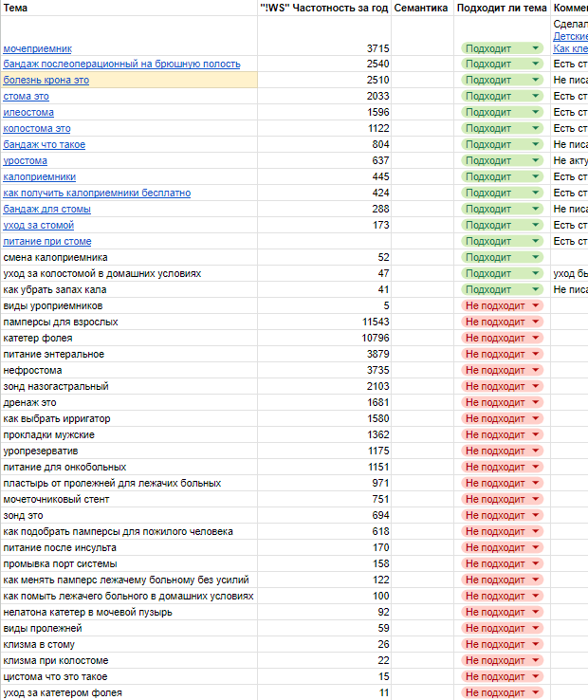The width and height of the screenshot is (588, 700).
Task: Select Семантика cell in стома это row
Action: click(x=422, y=96)
